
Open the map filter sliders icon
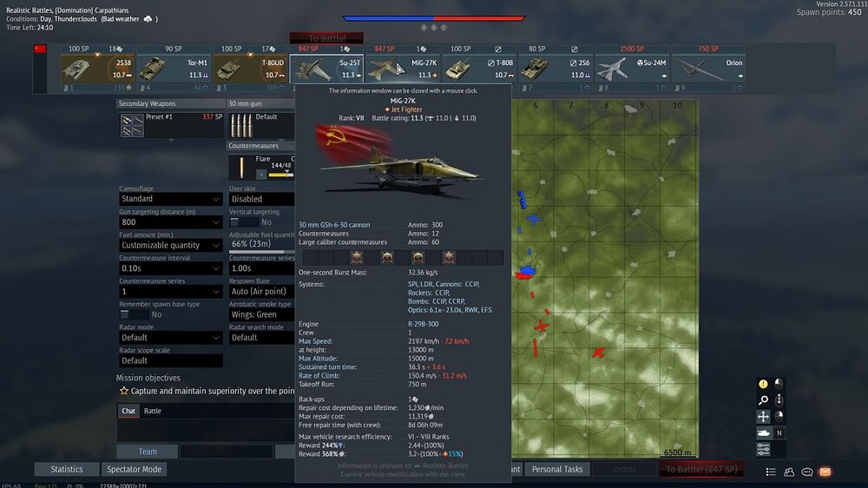763,449
